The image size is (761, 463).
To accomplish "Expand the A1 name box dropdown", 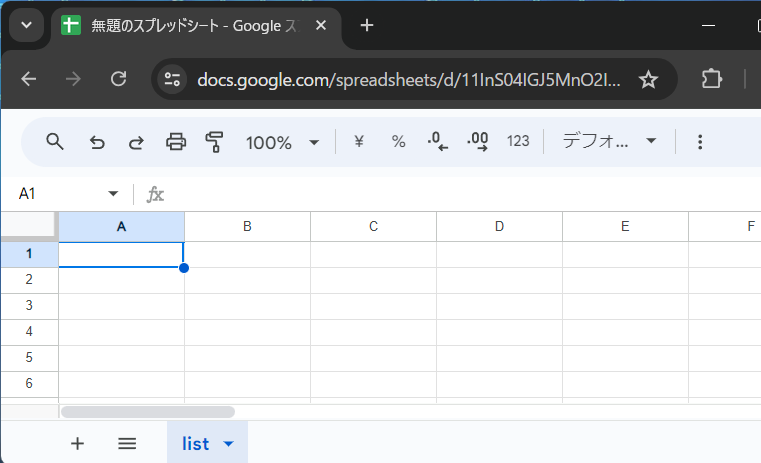I will 113,194.
